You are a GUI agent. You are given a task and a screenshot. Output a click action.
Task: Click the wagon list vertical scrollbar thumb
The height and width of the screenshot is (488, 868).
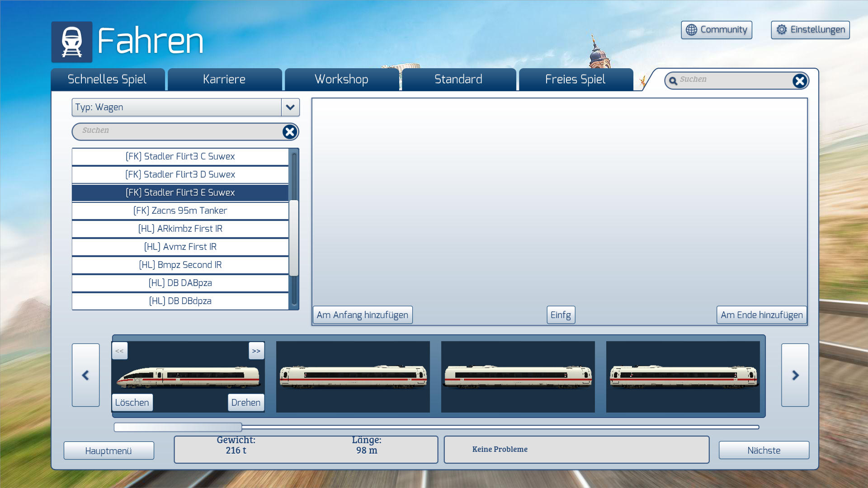tap(294, 237)
